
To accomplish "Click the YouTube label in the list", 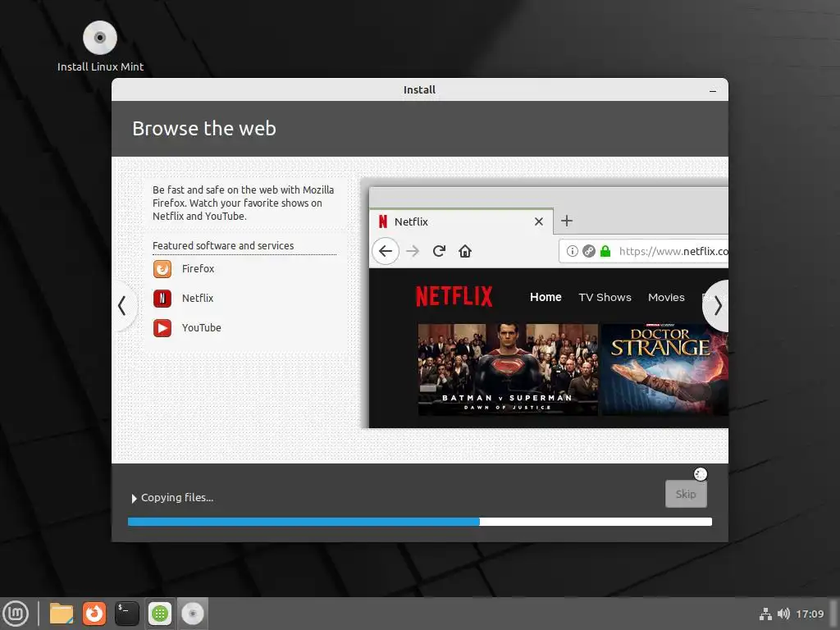I will click(201, 327).
